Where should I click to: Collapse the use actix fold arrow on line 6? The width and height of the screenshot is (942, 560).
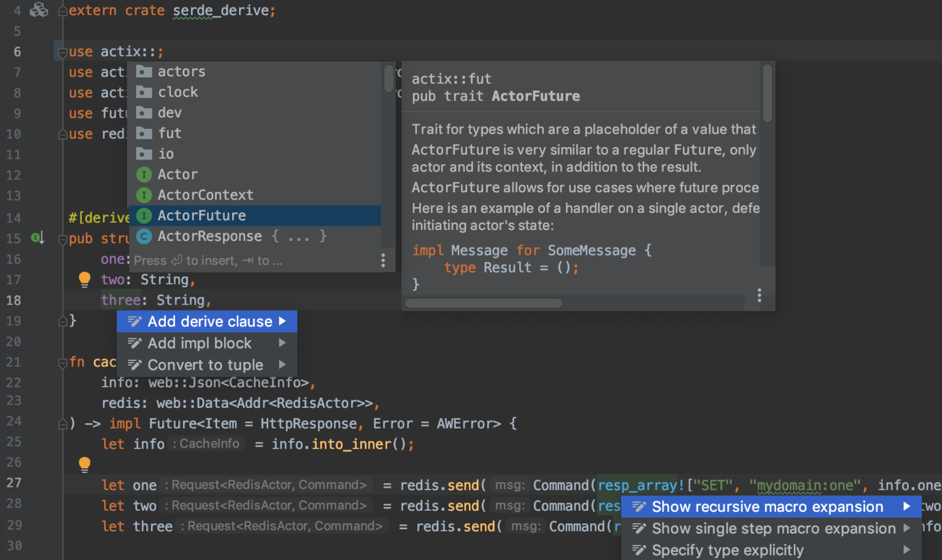(62, 51)
